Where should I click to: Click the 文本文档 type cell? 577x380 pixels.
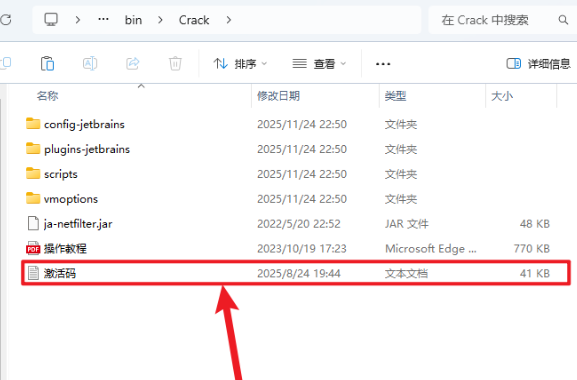(406, 273)
